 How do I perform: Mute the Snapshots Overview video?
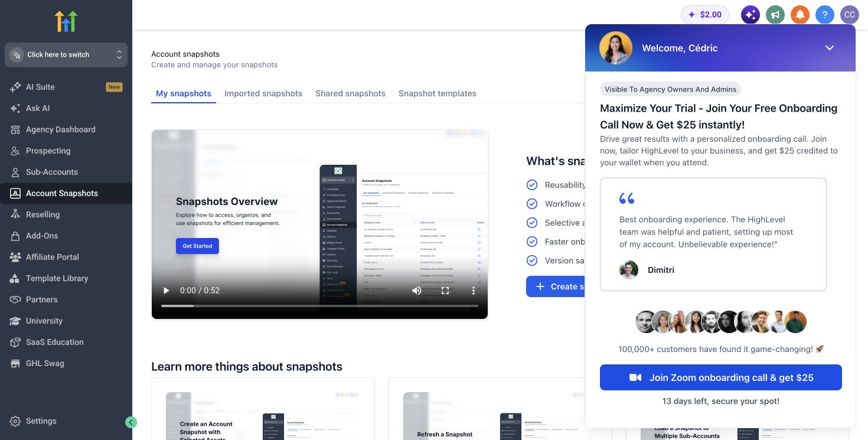pos(417,291)
